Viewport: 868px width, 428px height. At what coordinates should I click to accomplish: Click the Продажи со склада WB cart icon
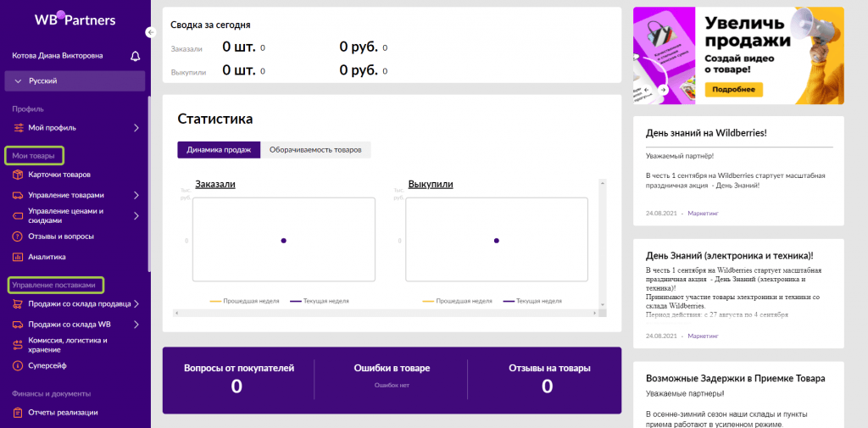18,325
